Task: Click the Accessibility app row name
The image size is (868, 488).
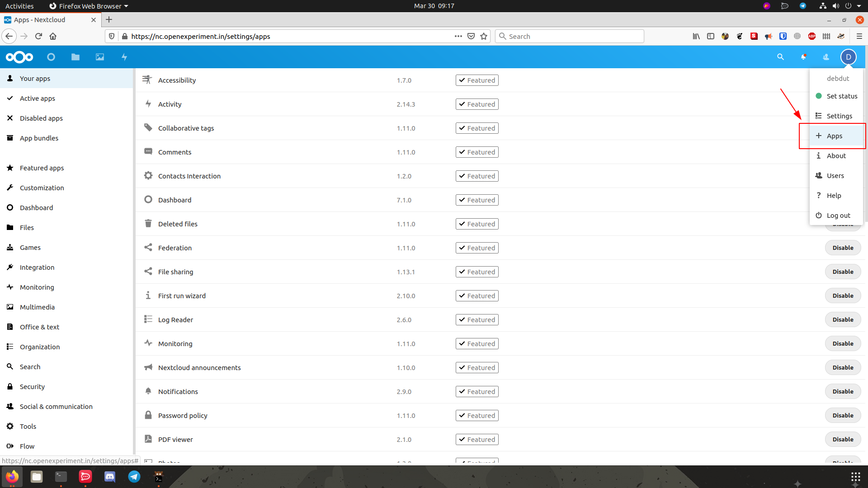Action: (x=177, y=80)
